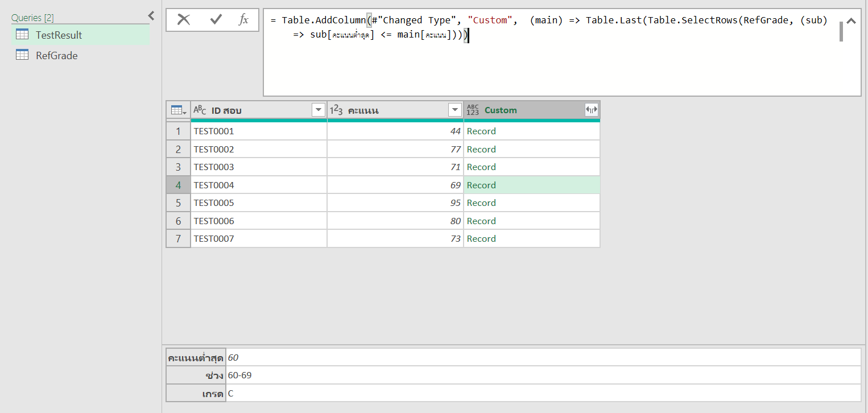
Task: Click the คะแนนต่ำสุด value 60 in the preview
Action: point(233,357)
